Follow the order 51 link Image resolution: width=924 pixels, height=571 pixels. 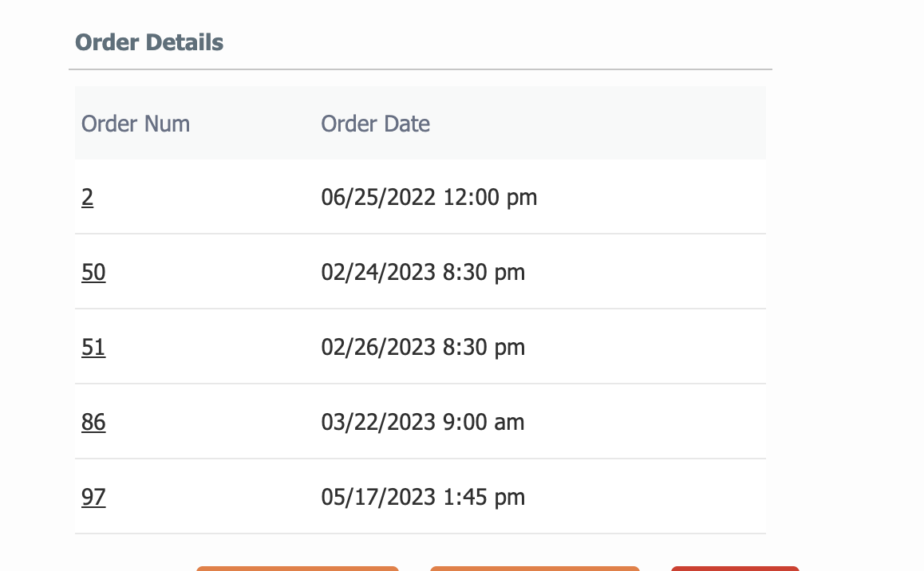pyautogui.click(x=93, y=348)
